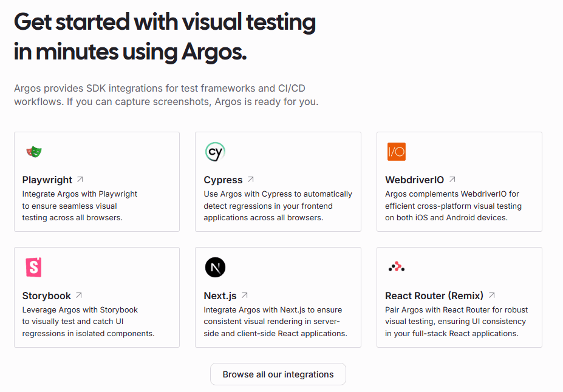
Task: Click the 'Argos provides SDK integrations' paragraph
Action: click(166, 95)
